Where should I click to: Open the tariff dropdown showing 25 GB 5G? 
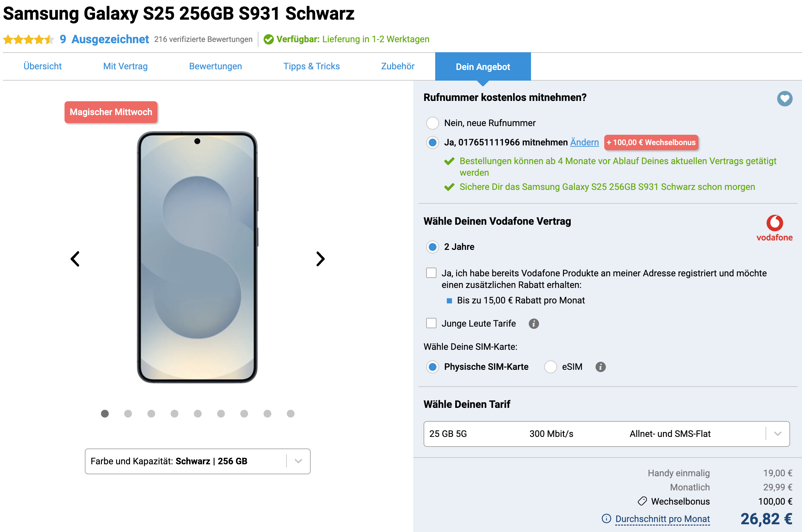point(606,434)
